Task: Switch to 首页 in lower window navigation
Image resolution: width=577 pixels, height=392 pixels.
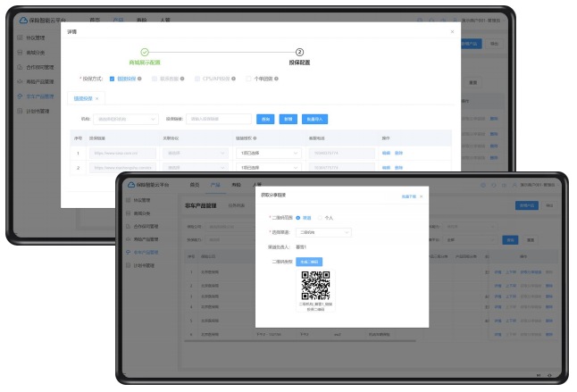Action: (x=195, y=185)
